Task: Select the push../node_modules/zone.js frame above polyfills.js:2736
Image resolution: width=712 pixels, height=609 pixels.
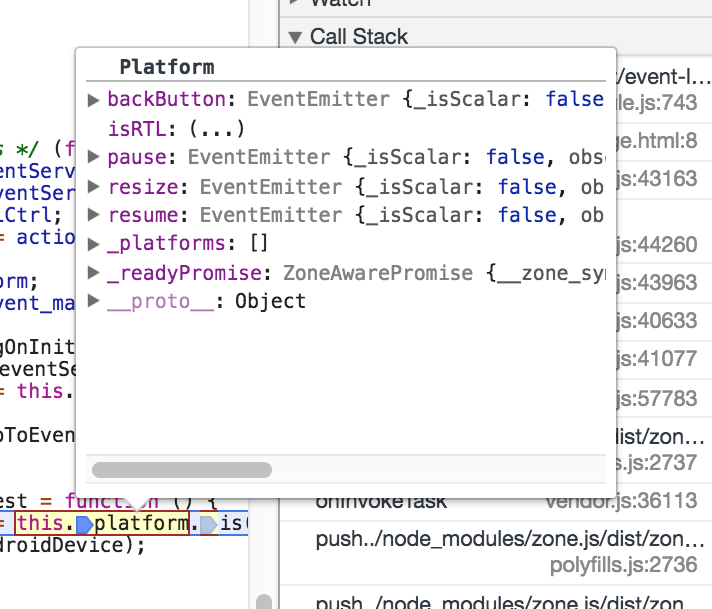Action: 509,539
